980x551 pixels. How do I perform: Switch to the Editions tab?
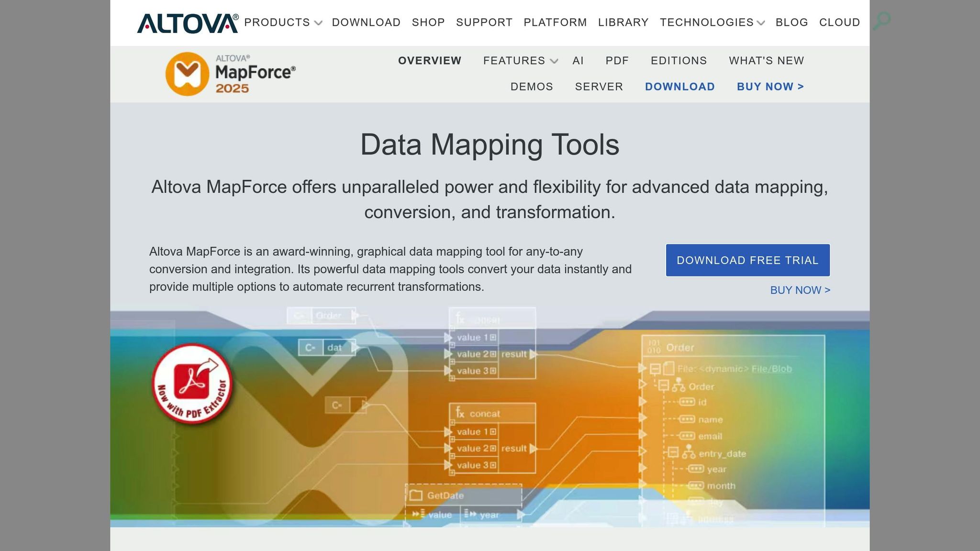(679, 61)
